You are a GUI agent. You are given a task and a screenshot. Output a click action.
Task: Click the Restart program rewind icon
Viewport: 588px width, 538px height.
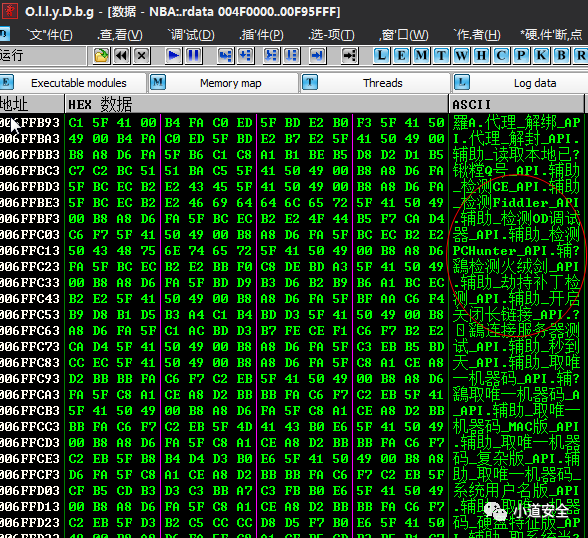(x=122, y=56)
